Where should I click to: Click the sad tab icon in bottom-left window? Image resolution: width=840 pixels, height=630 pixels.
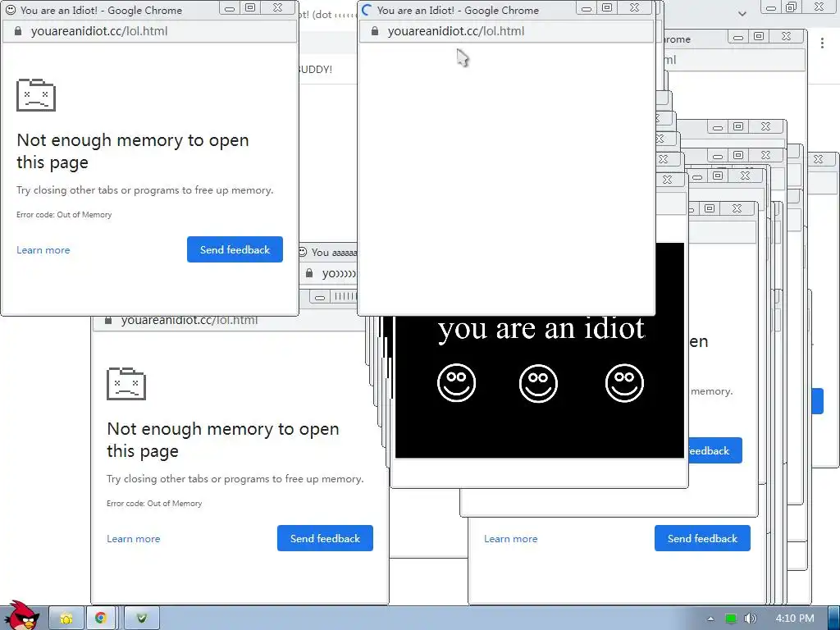pyautogui.click(x=126, y=384)
